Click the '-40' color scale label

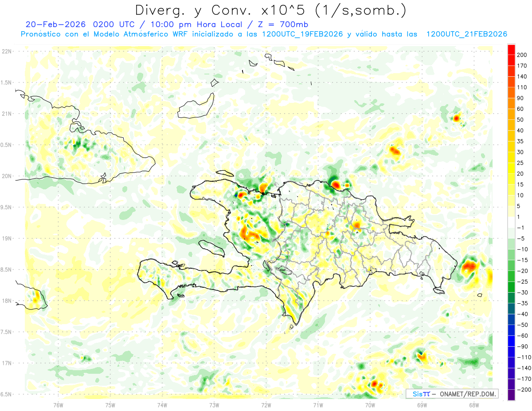(523, 314)
